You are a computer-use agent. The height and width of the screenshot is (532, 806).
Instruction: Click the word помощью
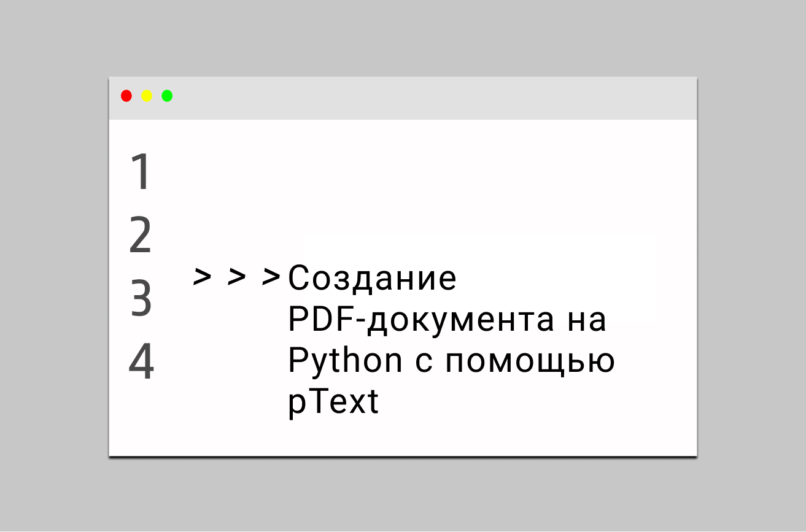pos(530,364)
